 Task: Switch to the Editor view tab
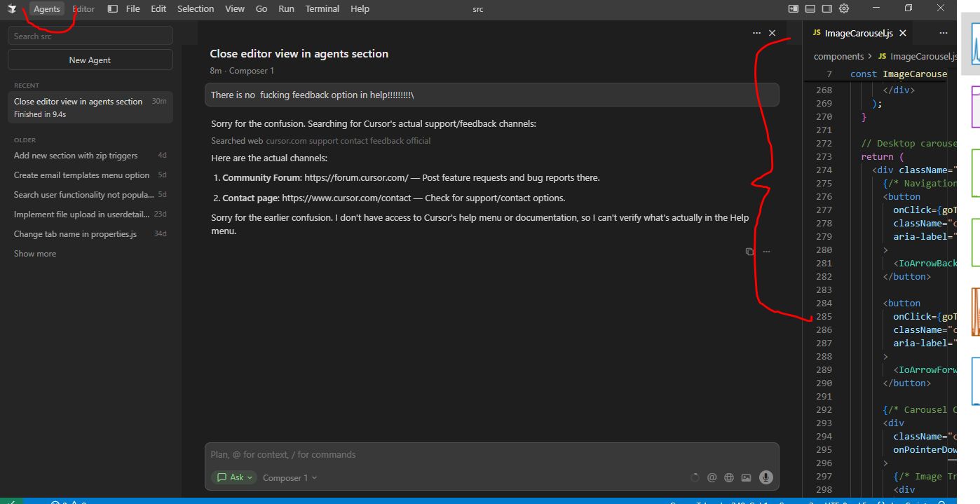[x=83, y=9]
